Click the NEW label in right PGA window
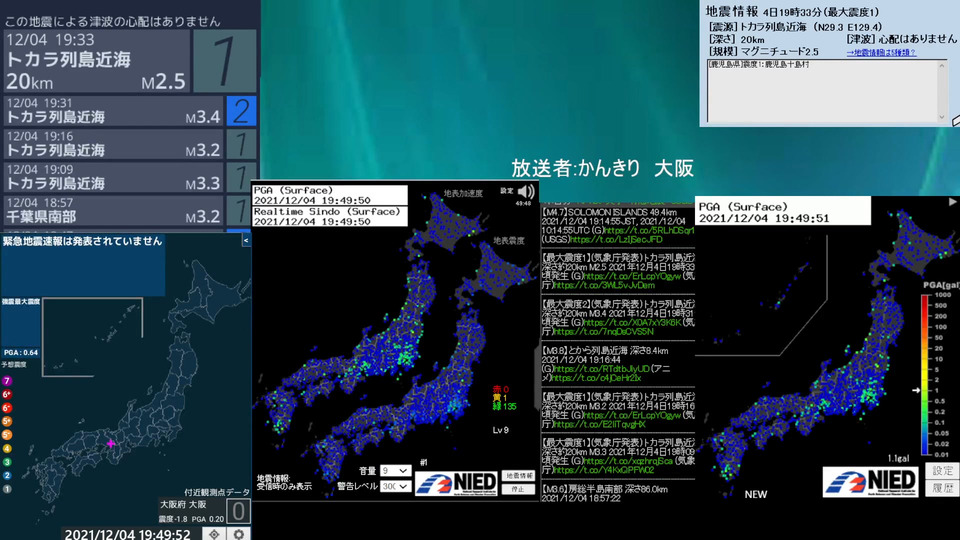This screenshot has height=540, width=960. point(756,494)
